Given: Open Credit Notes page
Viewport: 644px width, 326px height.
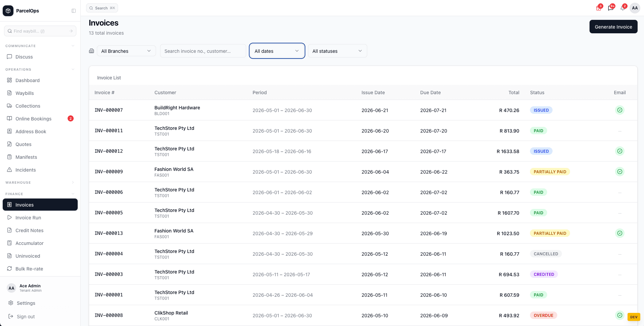Looking at the screenshot, I should pyautogui.click(x=40, y=230).
